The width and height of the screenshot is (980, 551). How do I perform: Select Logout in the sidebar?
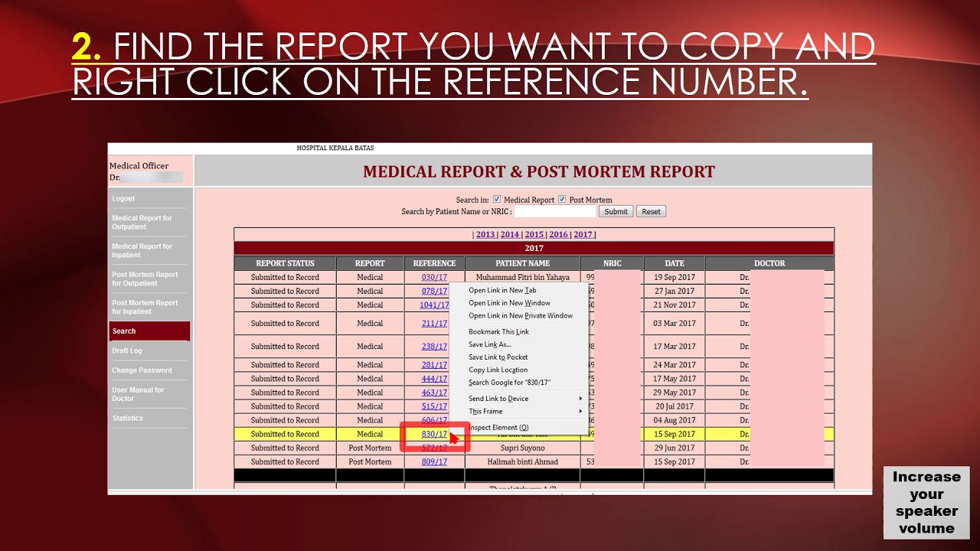coord(123,199)
